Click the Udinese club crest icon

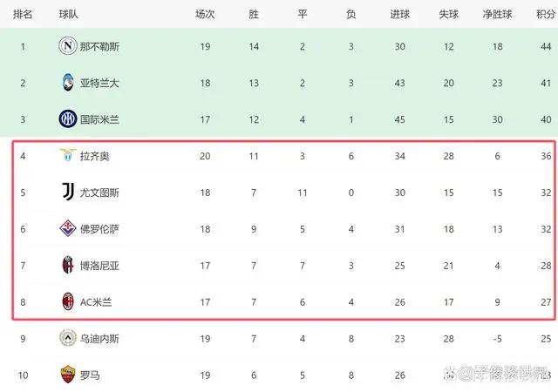click(x=67, y=339)
